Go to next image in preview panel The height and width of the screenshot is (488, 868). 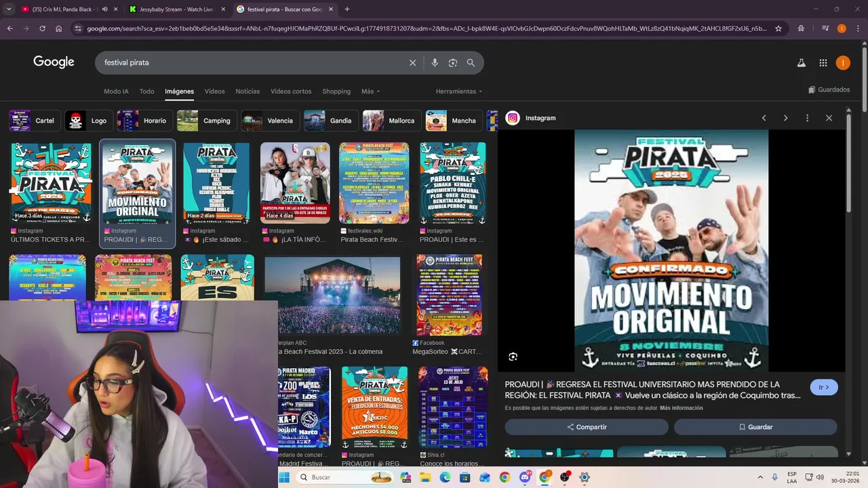click(x=785, y=118)
